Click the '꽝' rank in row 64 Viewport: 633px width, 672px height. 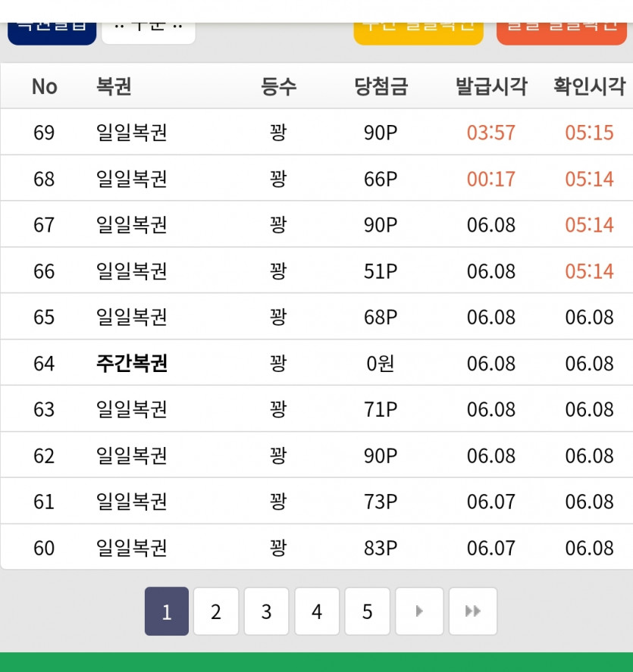pyautogui.click(x=278, y=364)
